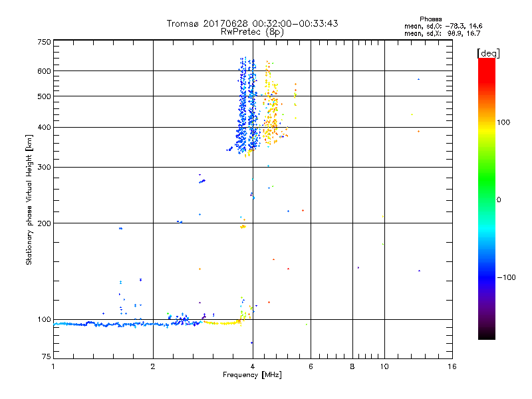Click the colorbar tick label -100
Viewport: 532px width, 399px height.
pos(507,277)
